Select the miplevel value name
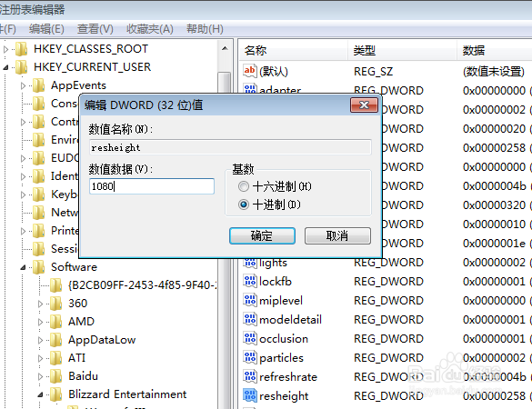Image resolution: width=532 pixels, height=409 pixels. coord(281,301)
